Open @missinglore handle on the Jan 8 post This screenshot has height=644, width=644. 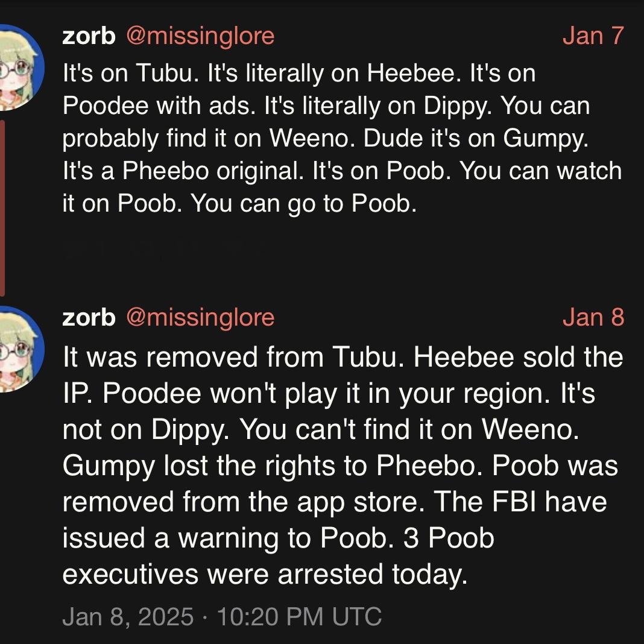[200, 317]
